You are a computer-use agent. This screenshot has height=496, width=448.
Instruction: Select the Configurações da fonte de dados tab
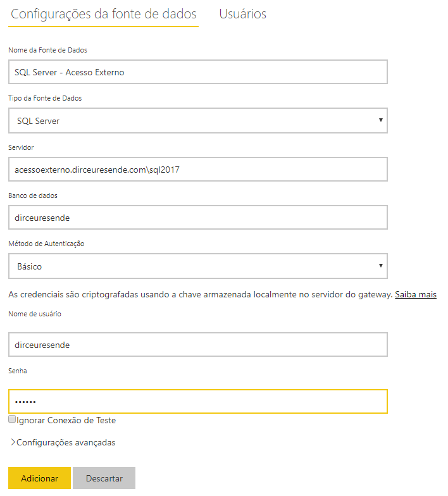[x=104, y=15]
